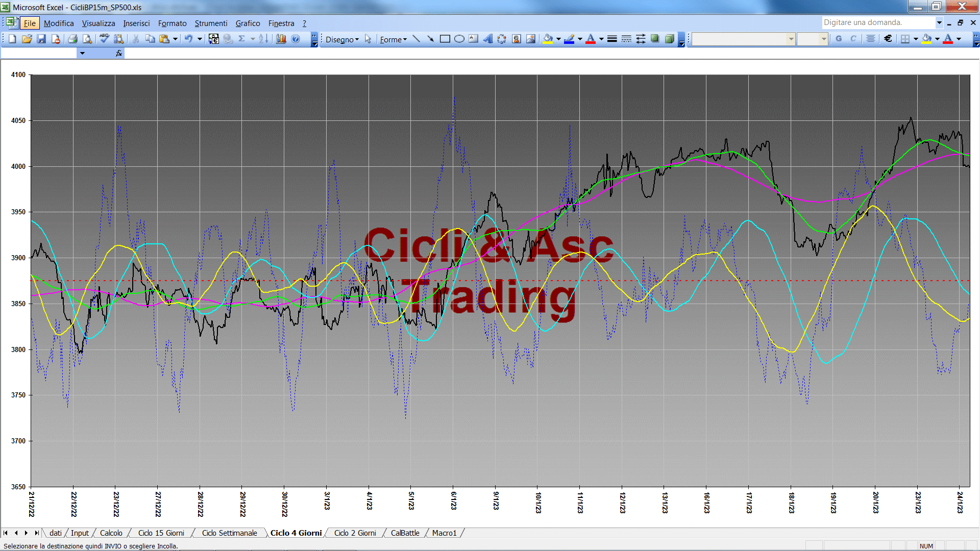Print using the printer icon
The height and width of the screenshot is (551, 980).
pyautogui.click(x=72, y=39)
